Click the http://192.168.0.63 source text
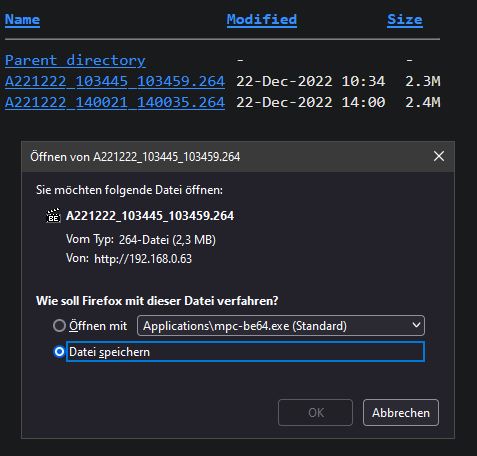This screenshot has width=477, height=456. tap(143, 259)
